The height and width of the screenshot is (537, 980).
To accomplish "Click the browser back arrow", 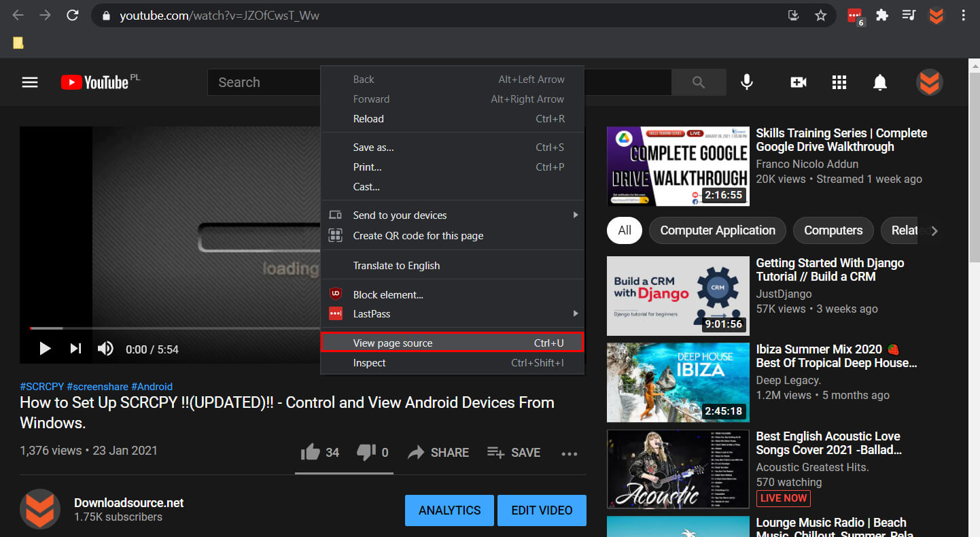I will coord(18,15).
